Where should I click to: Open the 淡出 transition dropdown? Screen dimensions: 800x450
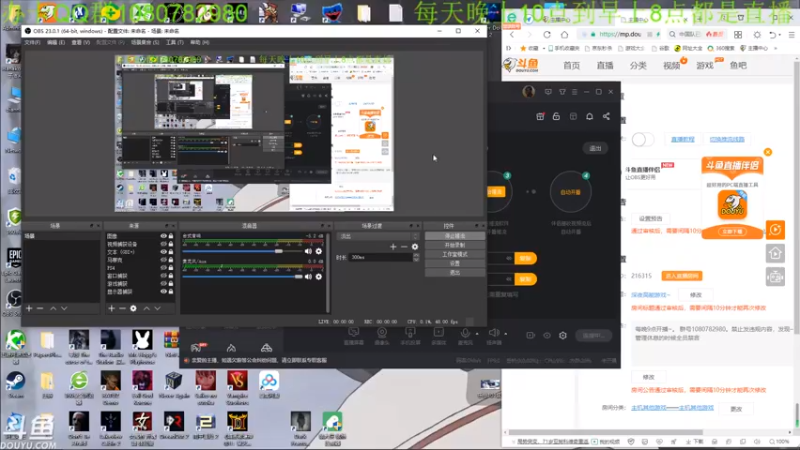[x=378, y=236]
